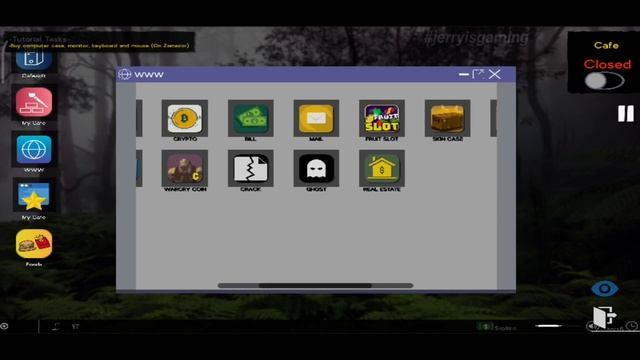Image resolution: width=640 pixels, height=360 pixels.
Task: Open the Foods desktop icon
Action: point(34,244)
